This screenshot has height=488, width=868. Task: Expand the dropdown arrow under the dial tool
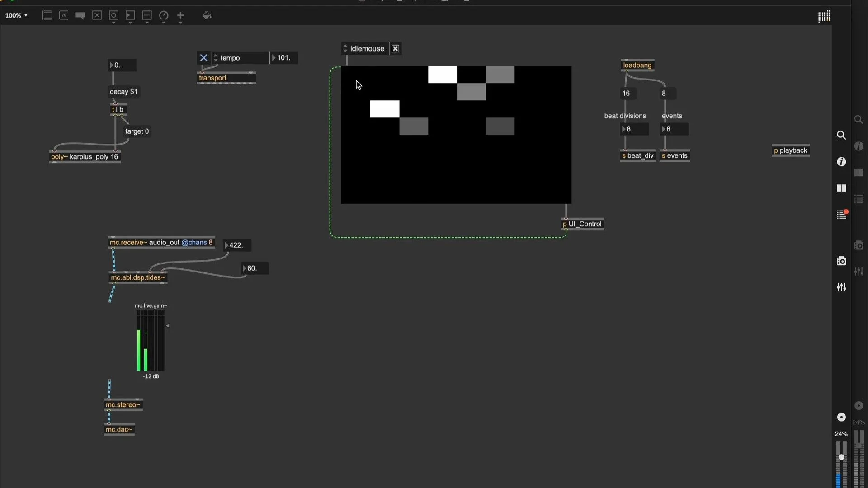164,22
